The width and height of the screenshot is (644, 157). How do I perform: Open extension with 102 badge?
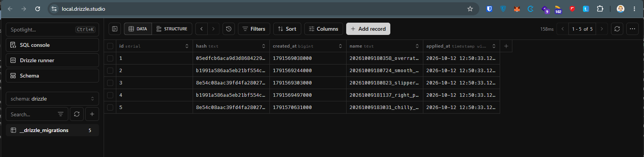(558, 9)
